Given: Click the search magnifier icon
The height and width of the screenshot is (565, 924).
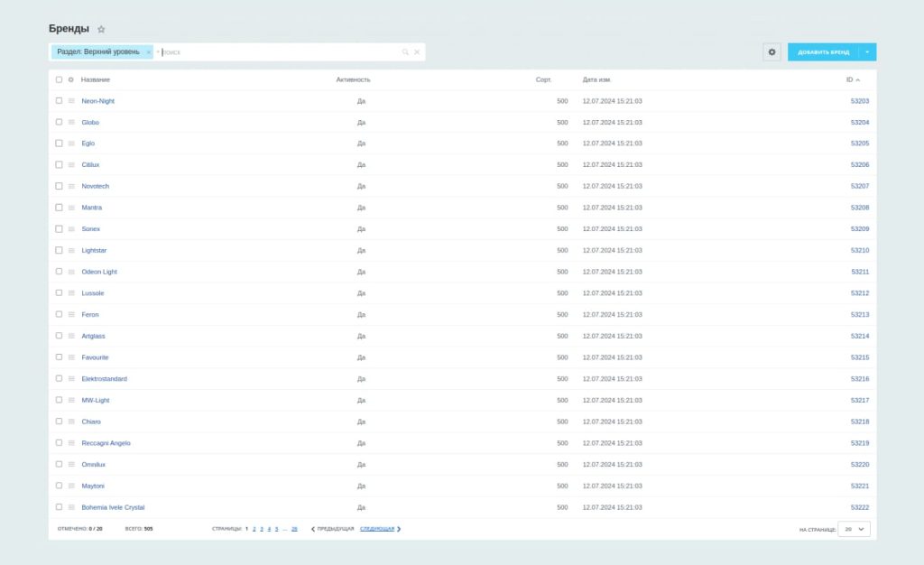Looking at the screenshot, I should tap(405, 51).
